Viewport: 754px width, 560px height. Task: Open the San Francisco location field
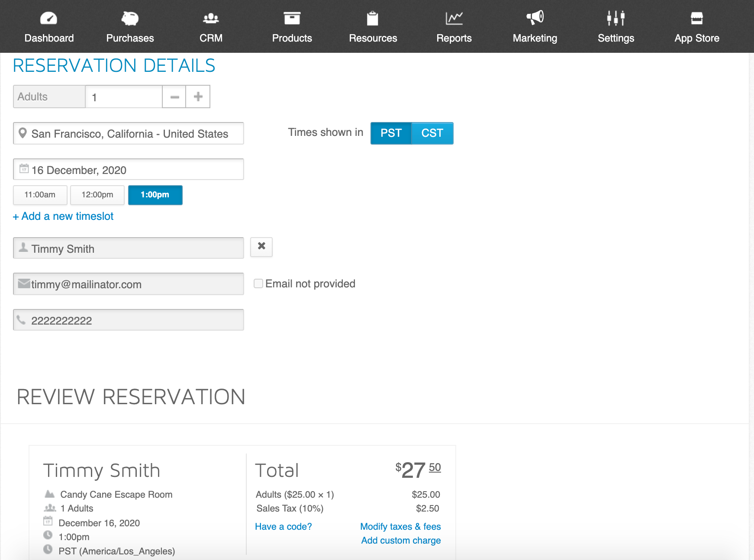(x=129, y=133)
